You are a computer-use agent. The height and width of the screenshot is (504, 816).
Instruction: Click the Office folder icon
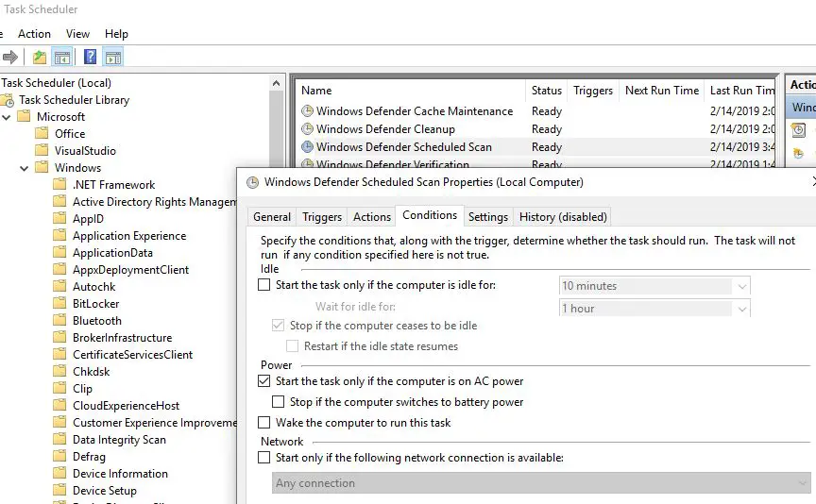pyautogui.click(x=42, y=133)
